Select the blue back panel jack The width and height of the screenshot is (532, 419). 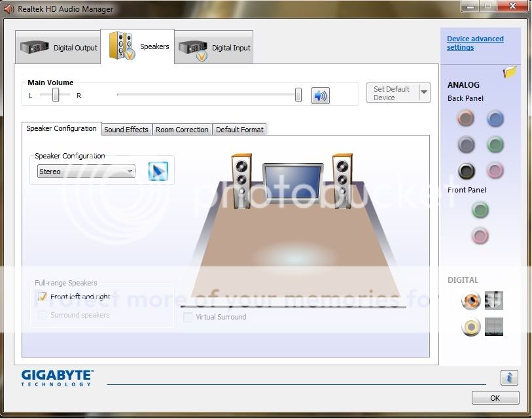(495, 118)
